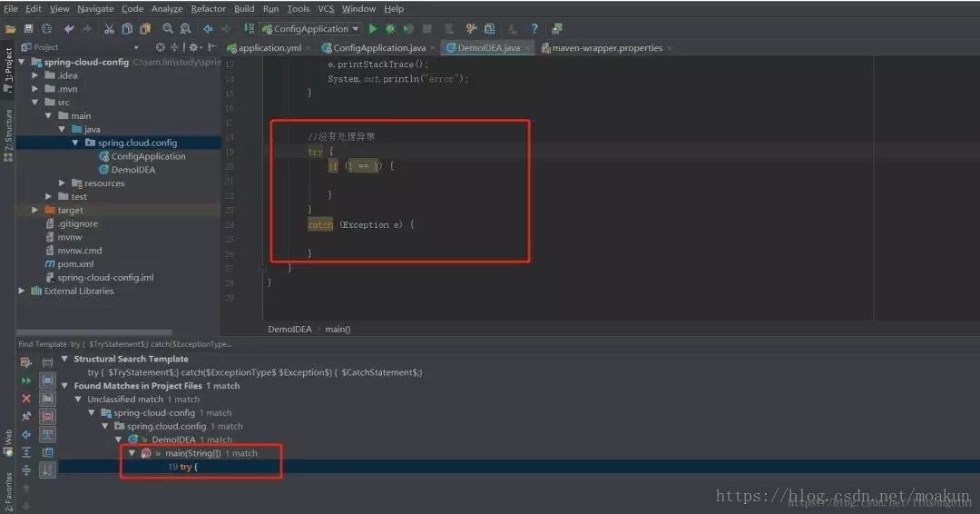Click the Find magnifier icon
This screenshot has width=980, height=514.
click(x=168, y=29)
